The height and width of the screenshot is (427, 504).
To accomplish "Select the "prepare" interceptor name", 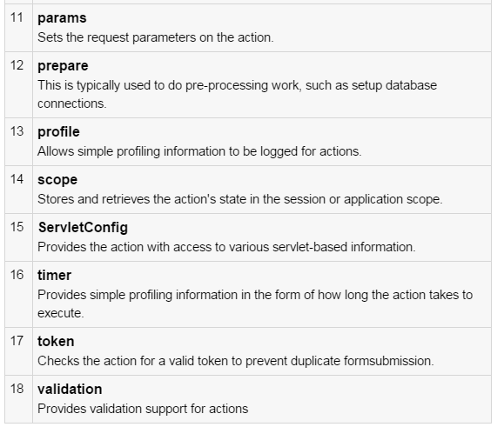I will pos(63,66).
